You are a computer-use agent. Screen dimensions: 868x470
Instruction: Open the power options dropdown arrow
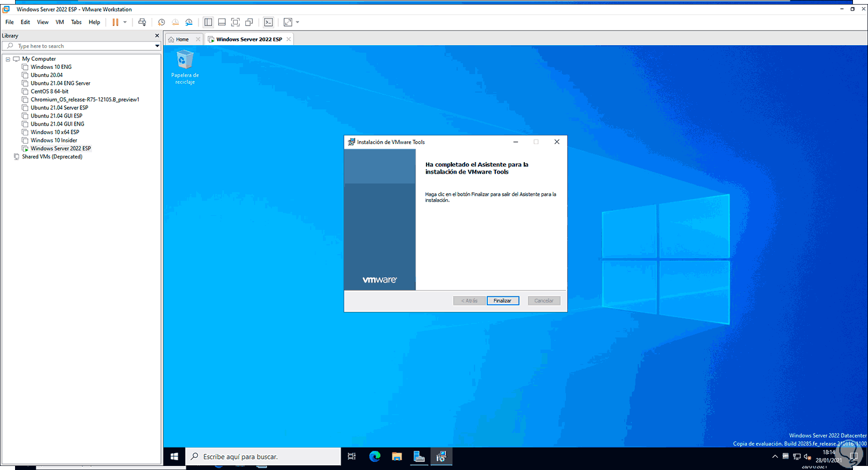[125, 22]
